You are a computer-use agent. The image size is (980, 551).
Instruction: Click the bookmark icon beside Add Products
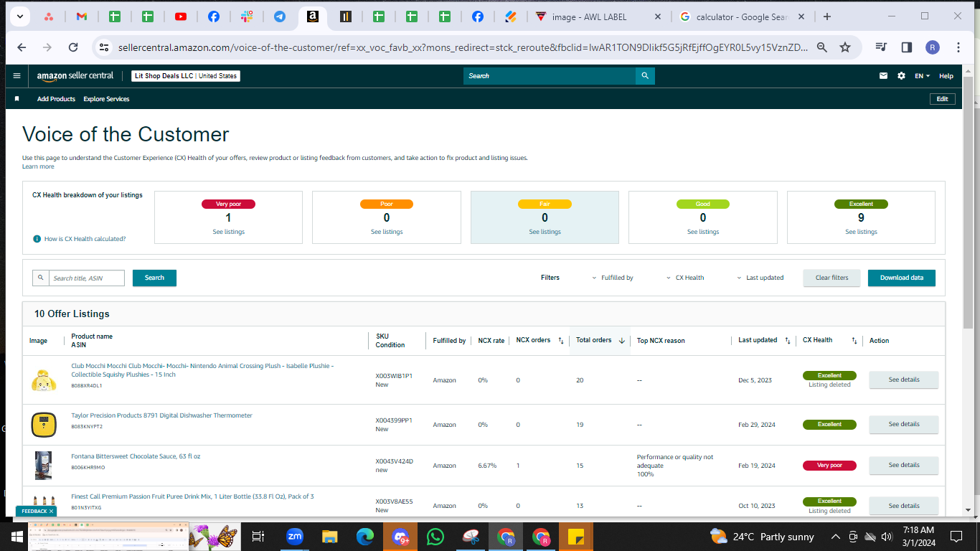click(x=17, y=99)
